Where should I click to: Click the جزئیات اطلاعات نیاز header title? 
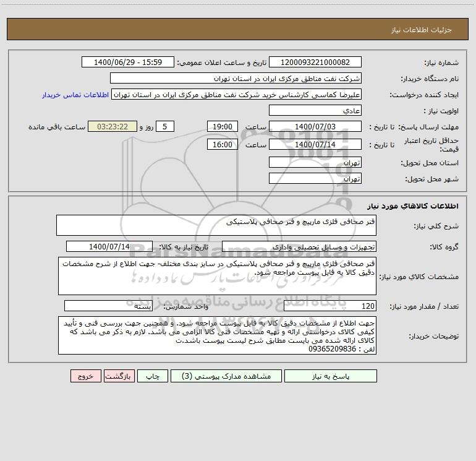pos(422,30)
